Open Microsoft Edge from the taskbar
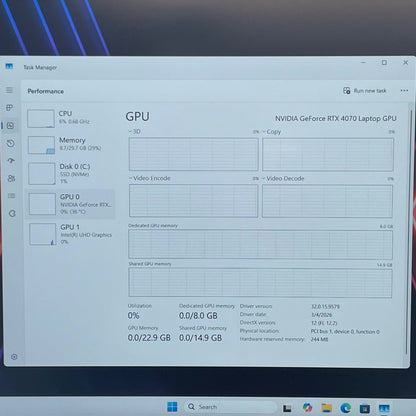The height and width of the screenshot is (416, 416). pos(346,408)
